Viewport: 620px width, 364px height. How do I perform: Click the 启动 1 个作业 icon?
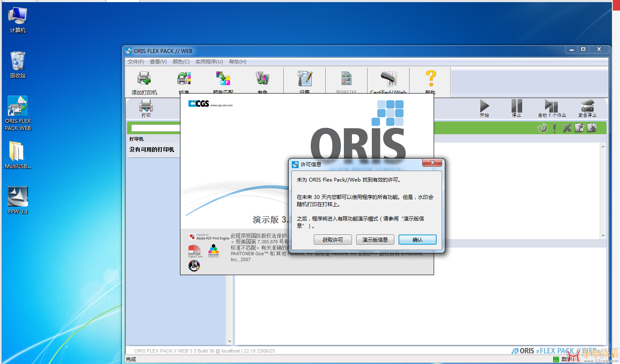pyautogui.click(x=551, y=105)
